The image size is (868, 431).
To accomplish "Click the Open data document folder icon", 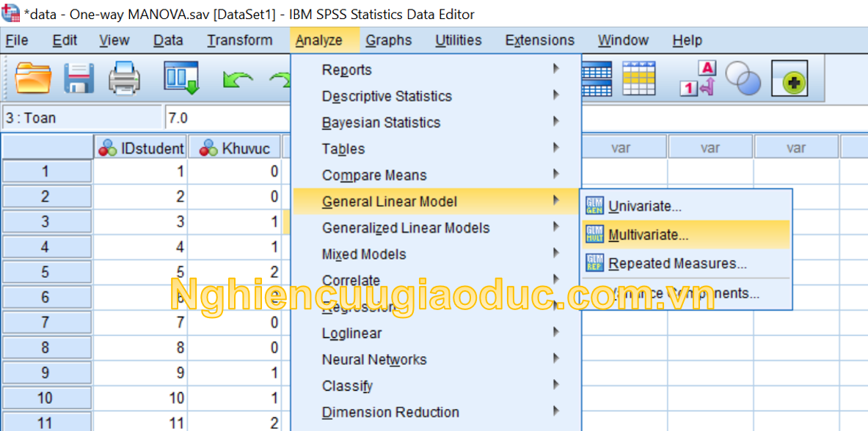I will 33,78.
